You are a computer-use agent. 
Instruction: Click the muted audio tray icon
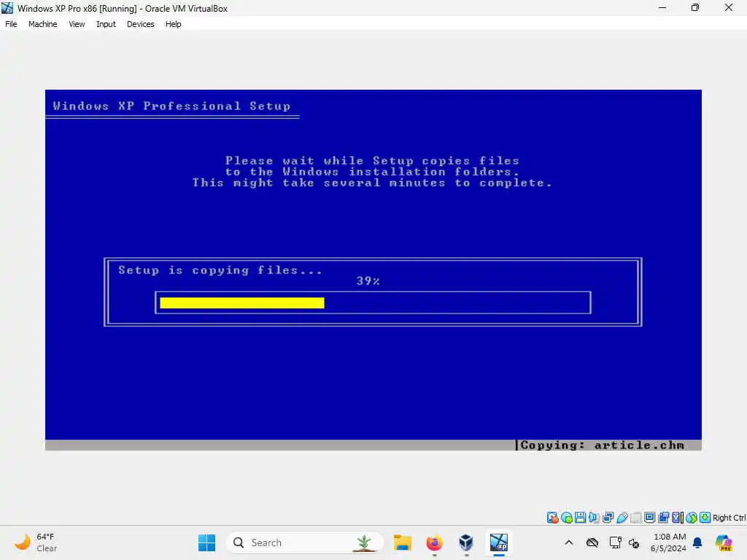(634, 542)
